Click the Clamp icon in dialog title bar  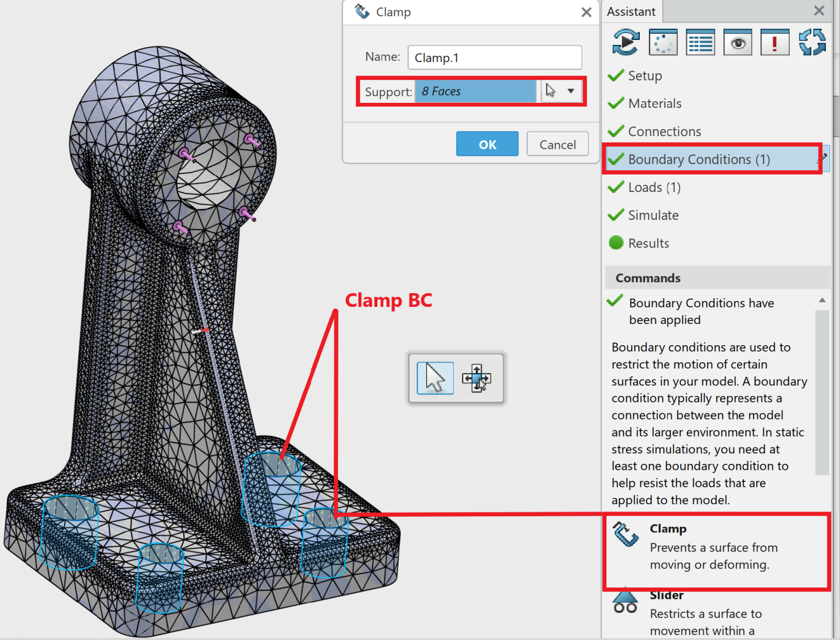[362, 11]
